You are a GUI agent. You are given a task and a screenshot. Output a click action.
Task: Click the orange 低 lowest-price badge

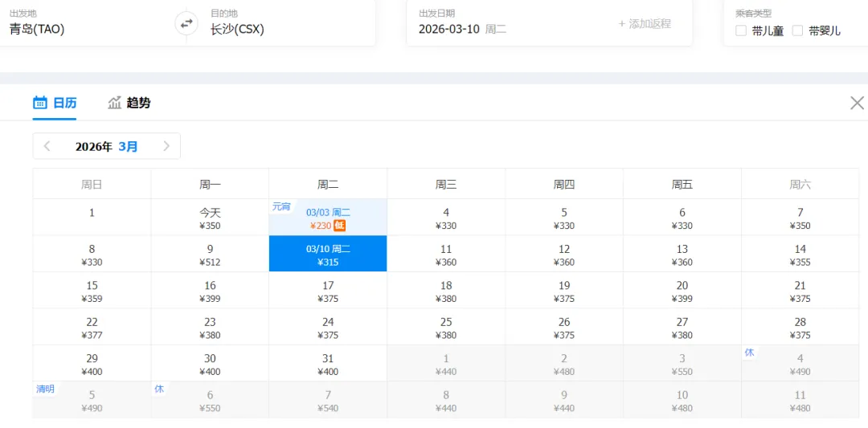click(x=339, y=226)
